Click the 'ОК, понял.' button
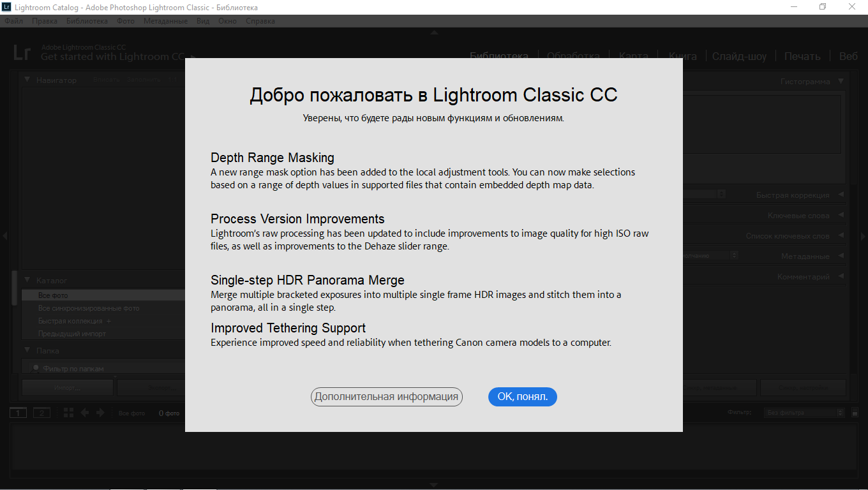The width and height of the screenshot is (868, 490). (522, 397)
